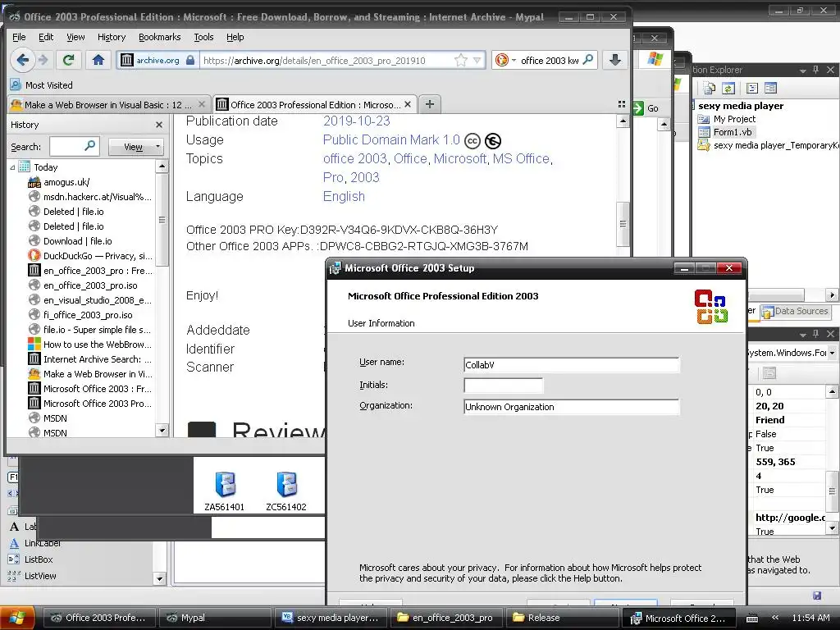Image resolution: width=840 pixels, height=630 pixels.
Task: Open the History menu
Action: coord(112,37)
